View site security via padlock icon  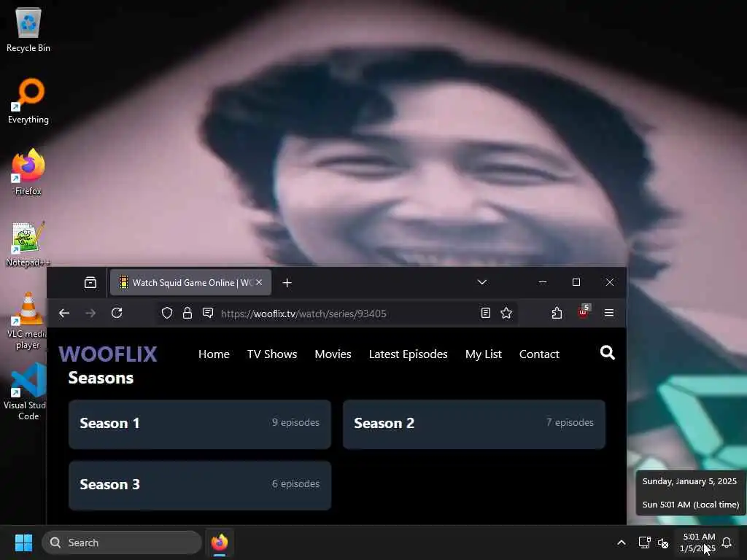pyautogui.click(x=187, y=313)
